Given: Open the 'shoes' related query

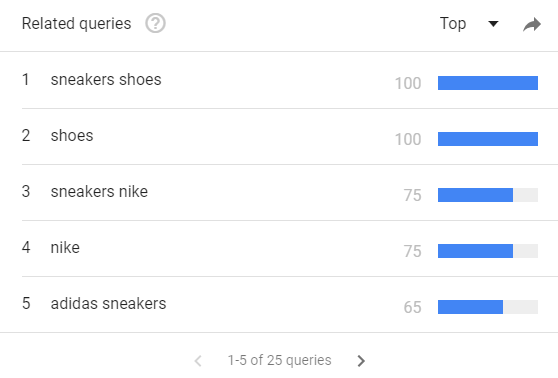Looking at the screenshot, I should pyautogui.click(x=72, y=136).
